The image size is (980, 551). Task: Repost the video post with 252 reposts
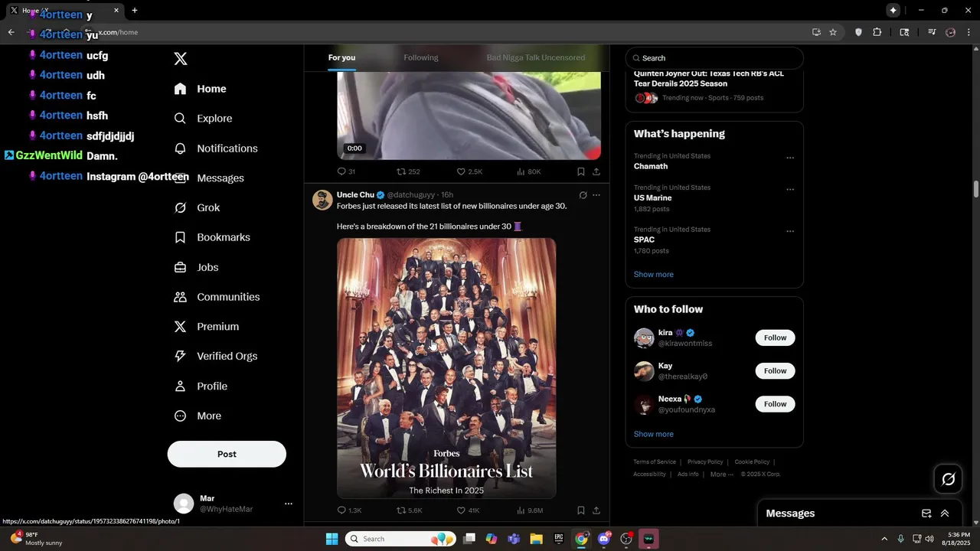click(408, 171)
